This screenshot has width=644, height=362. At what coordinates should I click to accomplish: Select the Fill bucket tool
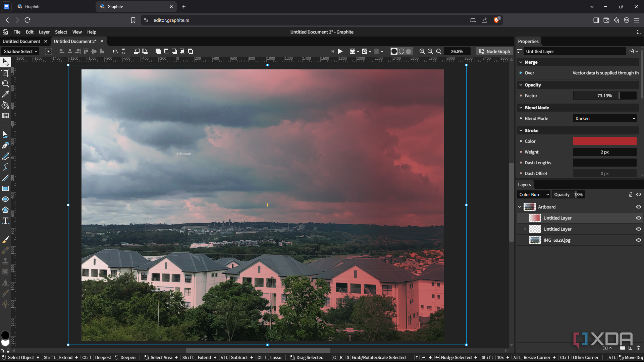point(5,105)
